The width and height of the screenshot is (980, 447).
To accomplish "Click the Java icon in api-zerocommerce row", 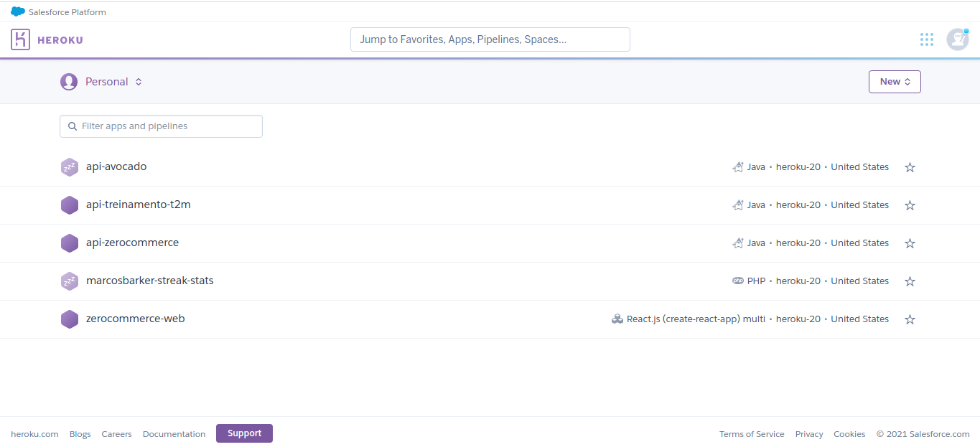I will point(738,243).
